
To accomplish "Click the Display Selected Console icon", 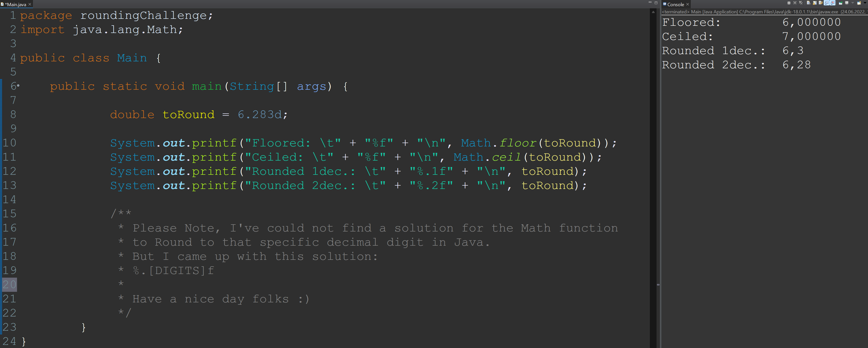I will coord(847,3).
